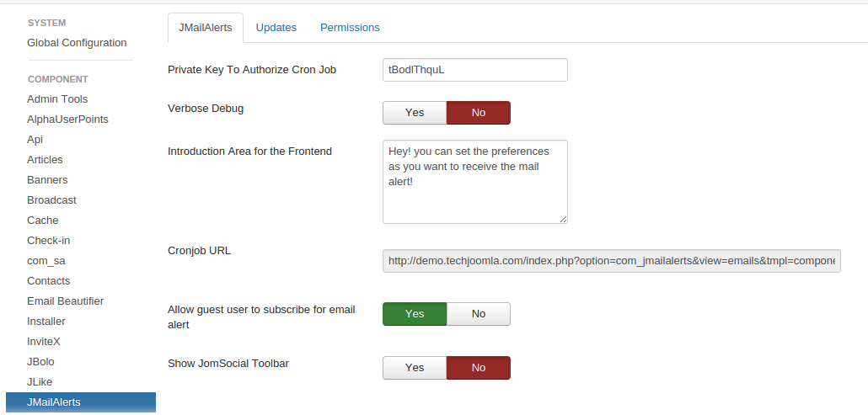Open the Permissions tab
The image size is (868, 415).
click(x=350, y=28)
